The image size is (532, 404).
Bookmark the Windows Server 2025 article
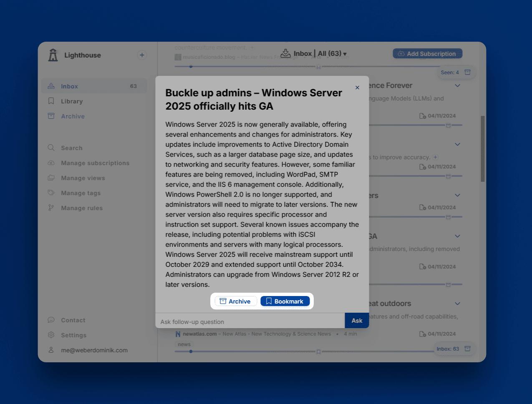click(x=285, y=301)
